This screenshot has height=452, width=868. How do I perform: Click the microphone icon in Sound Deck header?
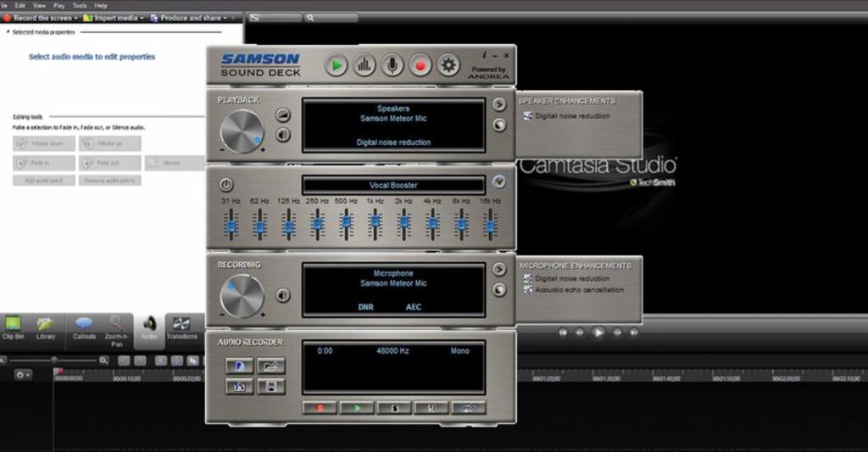coord(392,64)
